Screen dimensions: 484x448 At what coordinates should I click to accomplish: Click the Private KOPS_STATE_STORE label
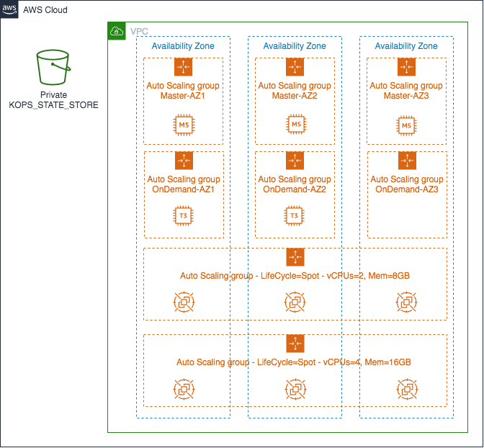click(53, 100)
